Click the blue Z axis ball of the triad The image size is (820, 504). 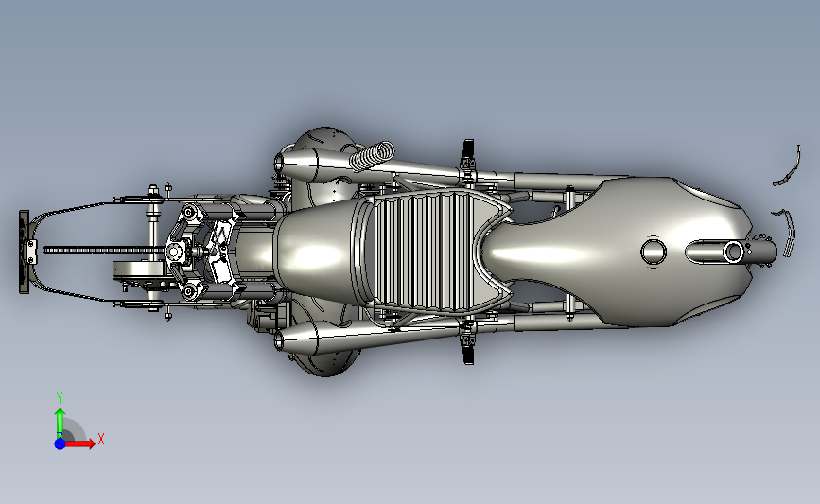tap(60, 443)
